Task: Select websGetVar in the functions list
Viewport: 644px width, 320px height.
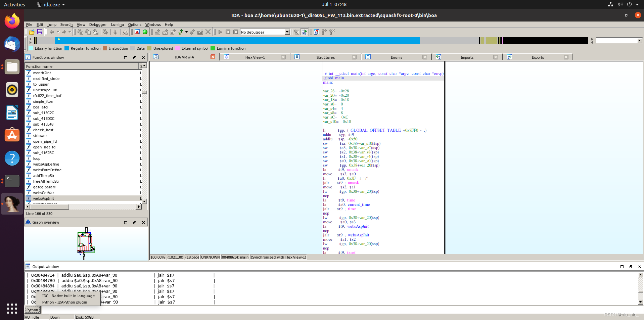Action: point(44,193)
